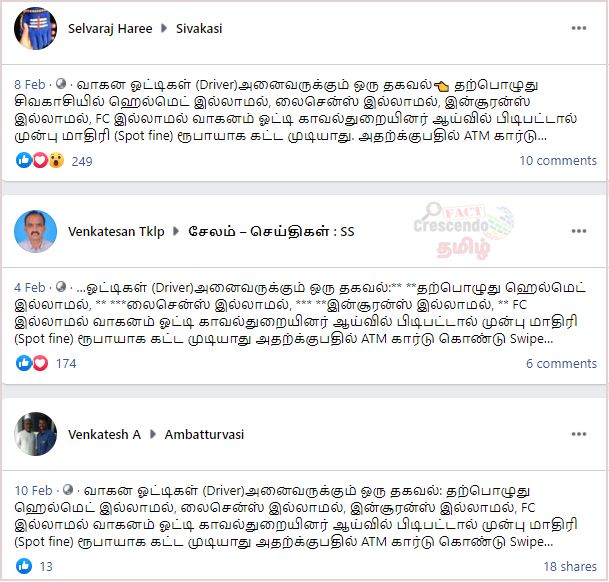Open the Ambatturvasi group link
The image size is (609, 582).
coord(204,434)
